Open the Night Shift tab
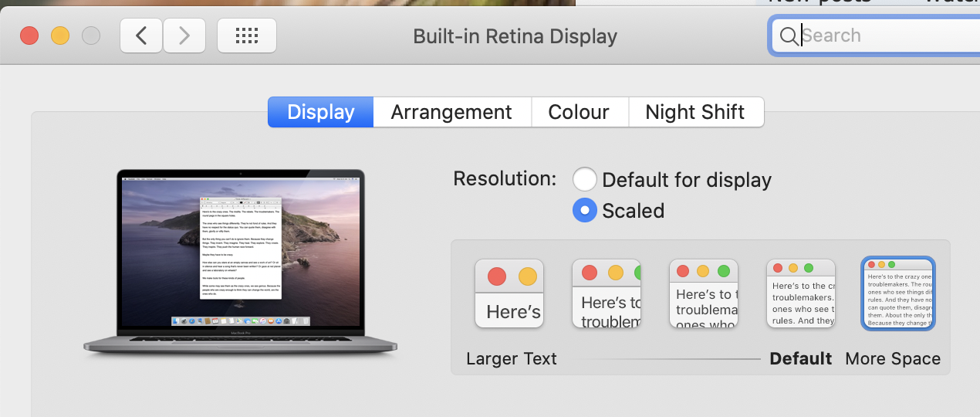Screen dimensions: 980x417 click(696, 112)
